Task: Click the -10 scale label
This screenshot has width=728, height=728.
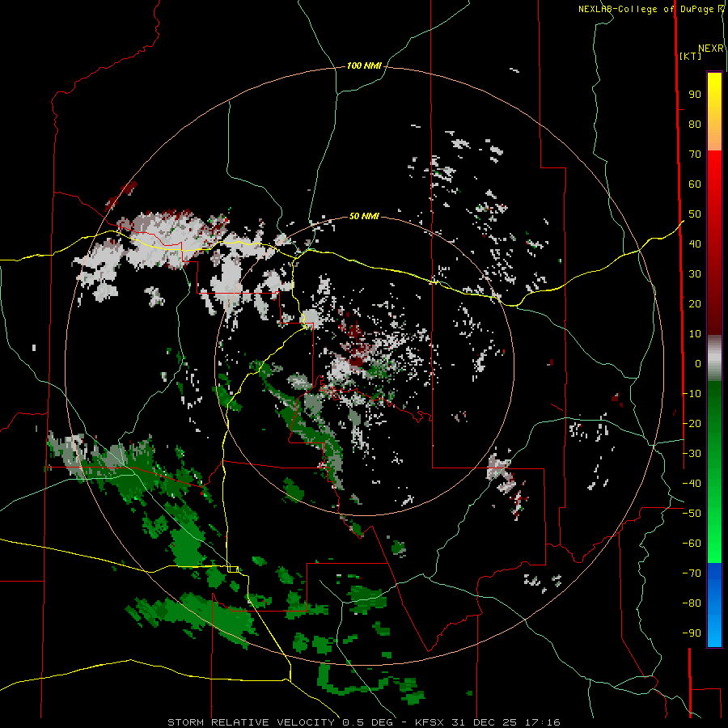Action: pos(692,394)
